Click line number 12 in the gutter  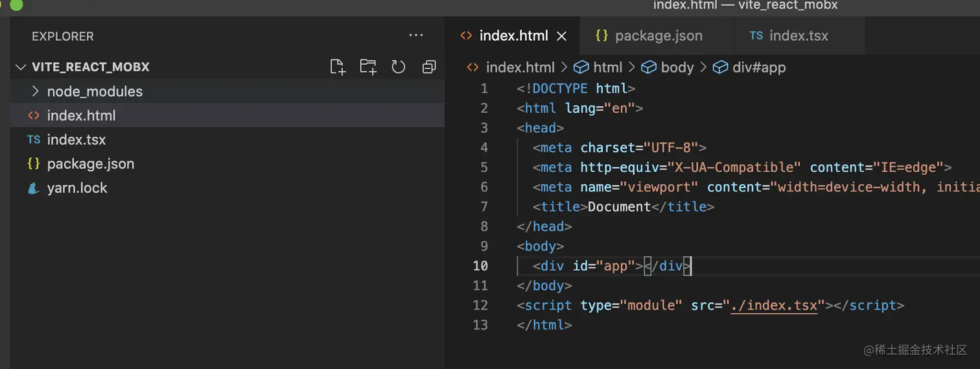(480, 305)
